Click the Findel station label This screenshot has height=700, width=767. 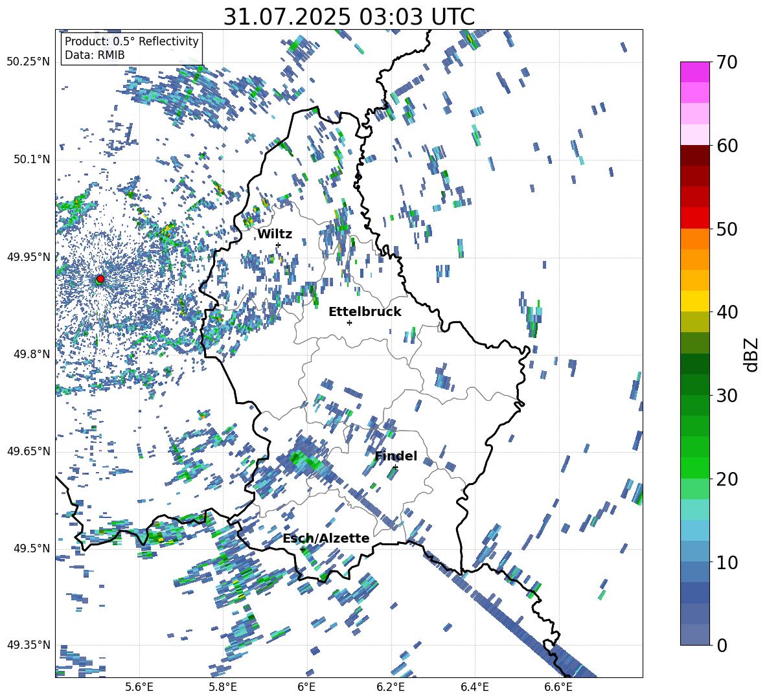tap(396, 456)
